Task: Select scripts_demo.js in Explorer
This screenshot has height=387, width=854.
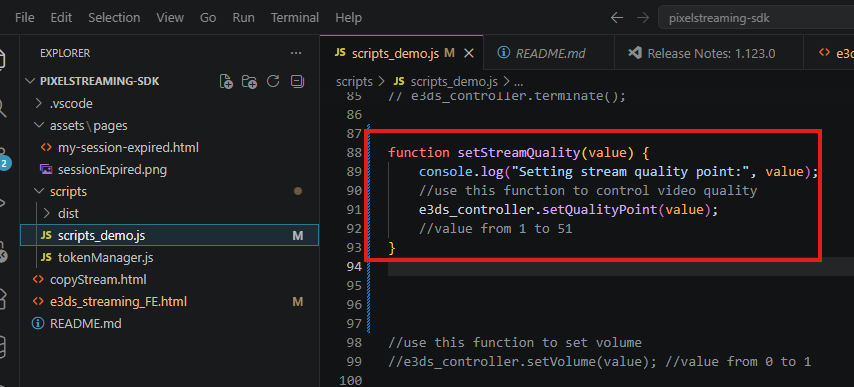Action: coord(169,236)
